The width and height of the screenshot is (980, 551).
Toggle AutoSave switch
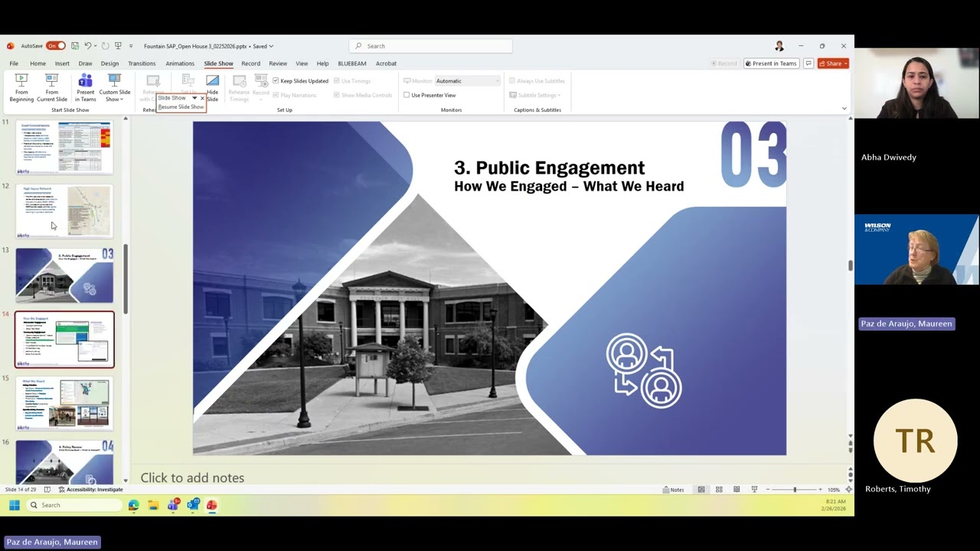click(x=55, y=46)
